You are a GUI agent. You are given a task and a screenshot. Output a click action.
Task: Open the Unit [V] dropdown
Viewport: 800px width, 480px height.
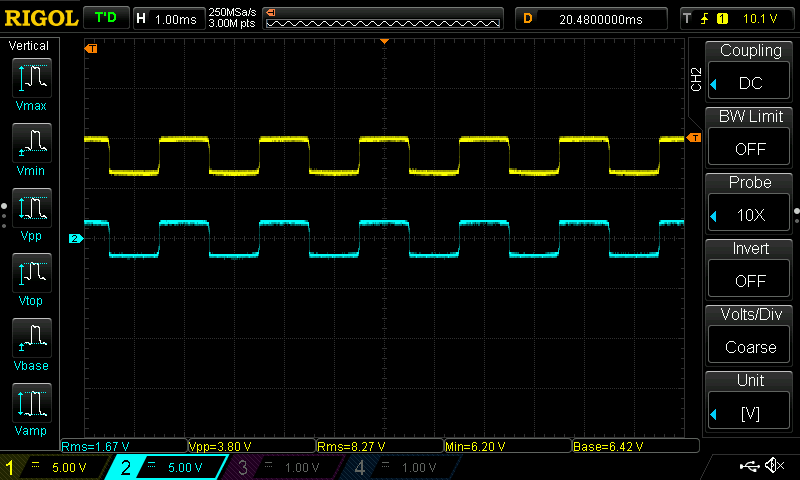[749, 413]
